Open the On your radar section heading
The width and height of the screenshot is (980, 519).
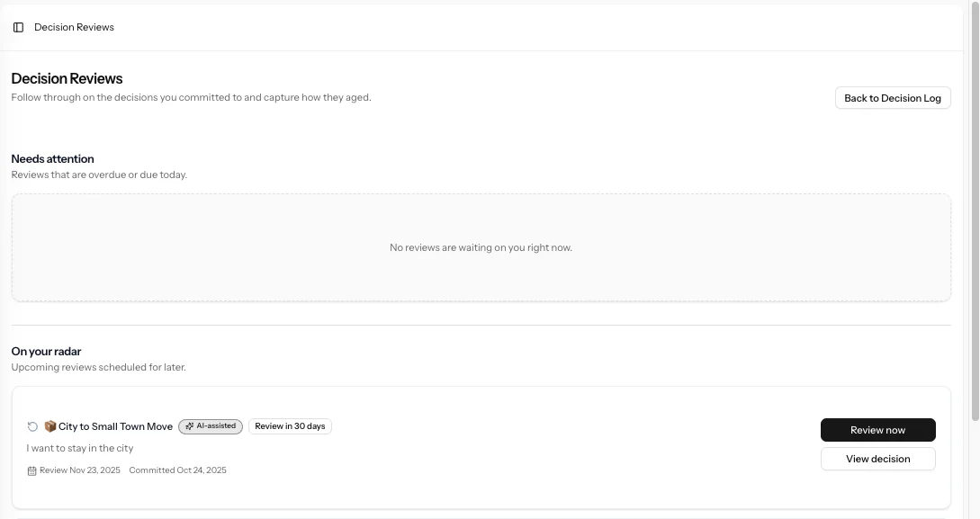tap(46, 351)
